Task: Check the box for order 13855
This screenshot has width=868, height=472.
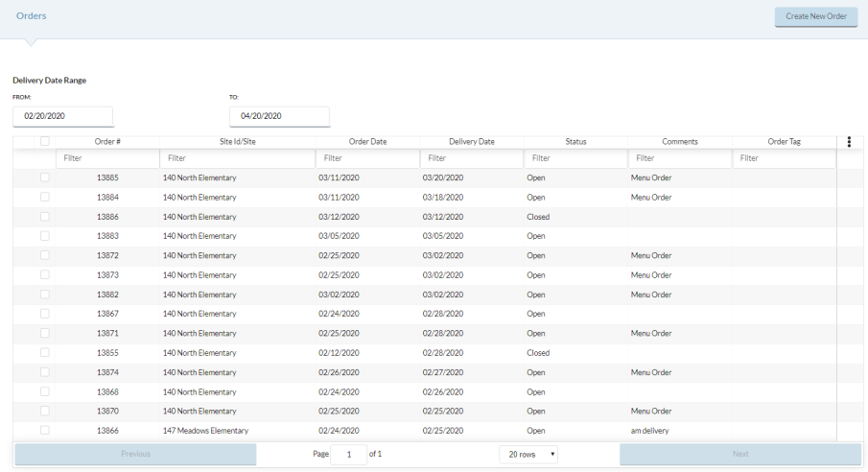Action: tap(45, 352)
